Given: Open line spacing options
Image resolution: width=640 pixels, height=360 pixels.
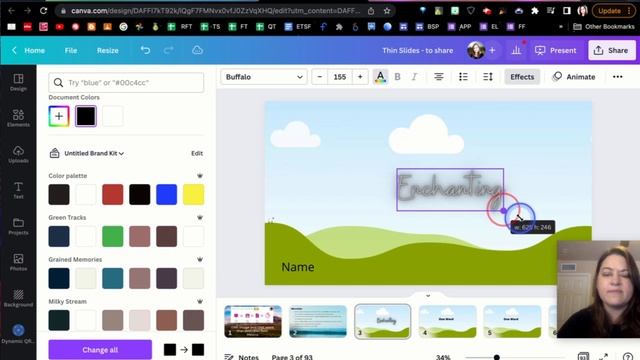Looking at the screenshot, I should [488, 77].
